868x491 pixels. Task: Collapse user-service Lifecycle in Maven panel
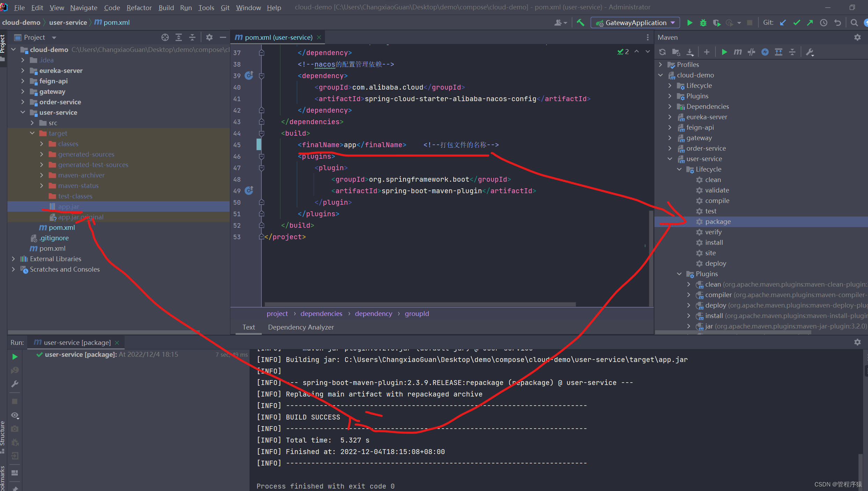[x=679, y=169]
